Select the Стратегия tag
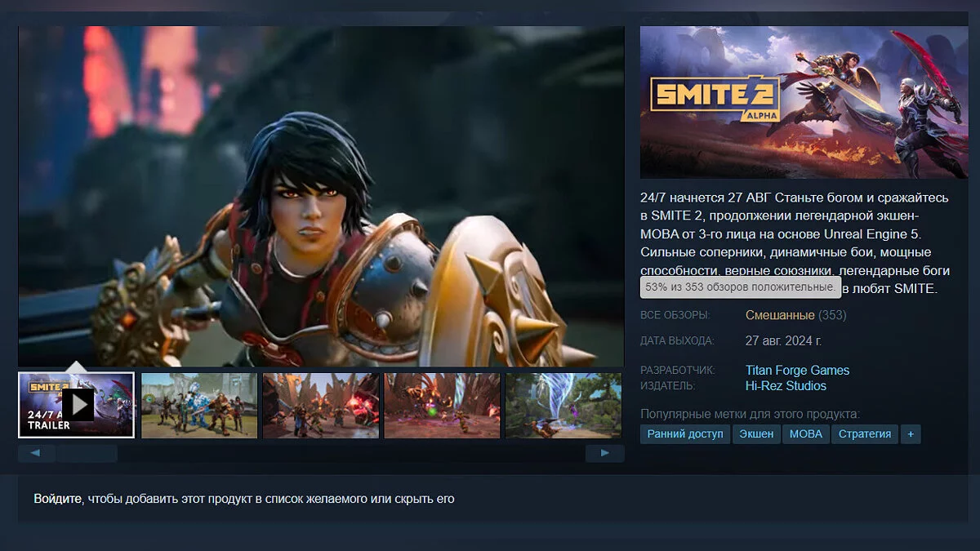Image resolution: width=980 pixels, height=551 pixels. coord(865,434)
